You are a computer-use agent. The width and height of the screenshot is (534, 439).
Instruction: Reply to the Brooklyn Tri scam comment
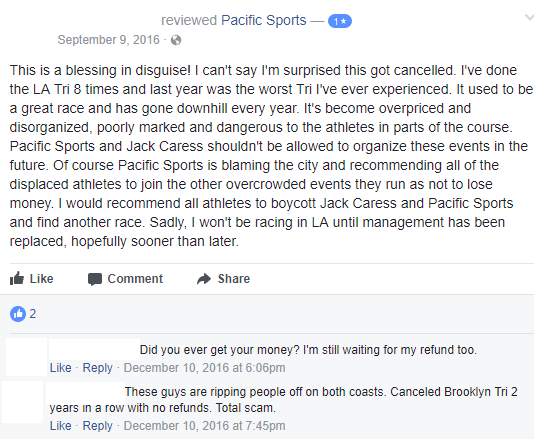tap(97, 426)
